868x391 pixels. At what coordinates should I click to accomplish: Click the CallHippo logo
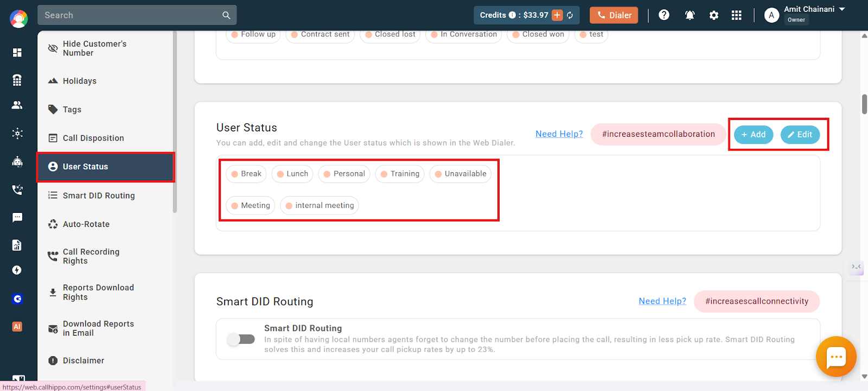coord(18,19)
